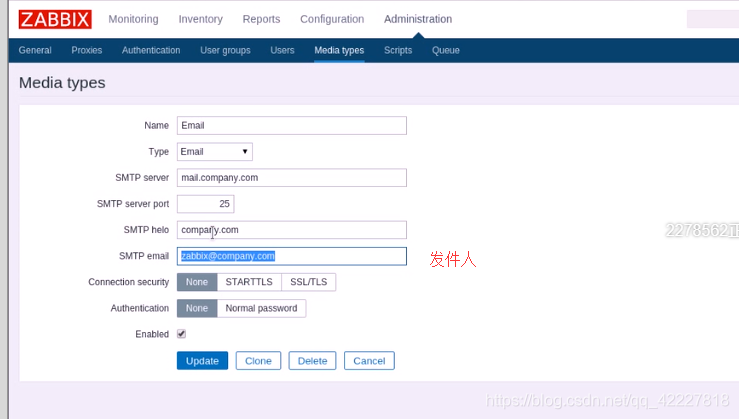This screenshot has height=419, width=739.
Task: Open the Inventory menu
Action: click(x=200, y=19)
